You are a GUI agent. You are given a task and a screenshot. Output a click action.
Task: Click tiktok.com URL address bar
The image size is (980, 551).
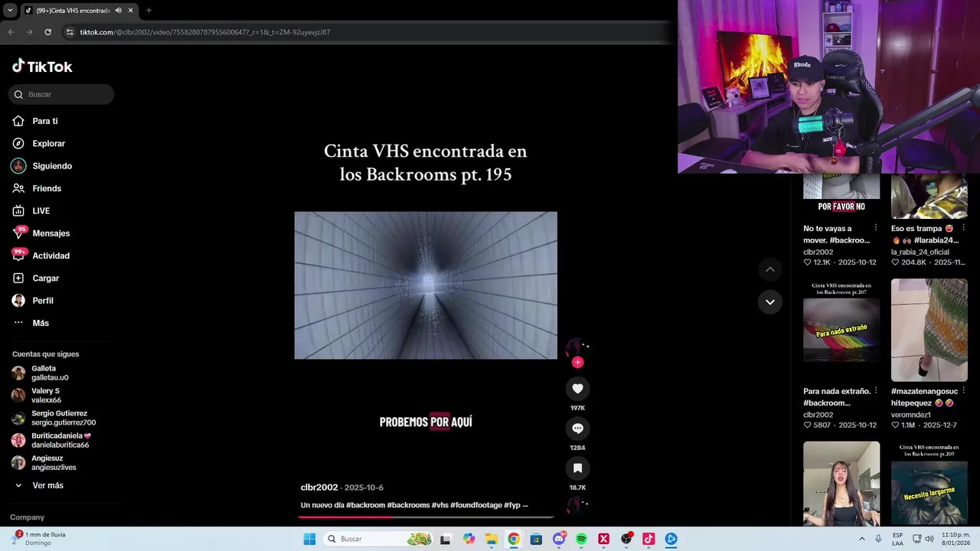(205, 32)
